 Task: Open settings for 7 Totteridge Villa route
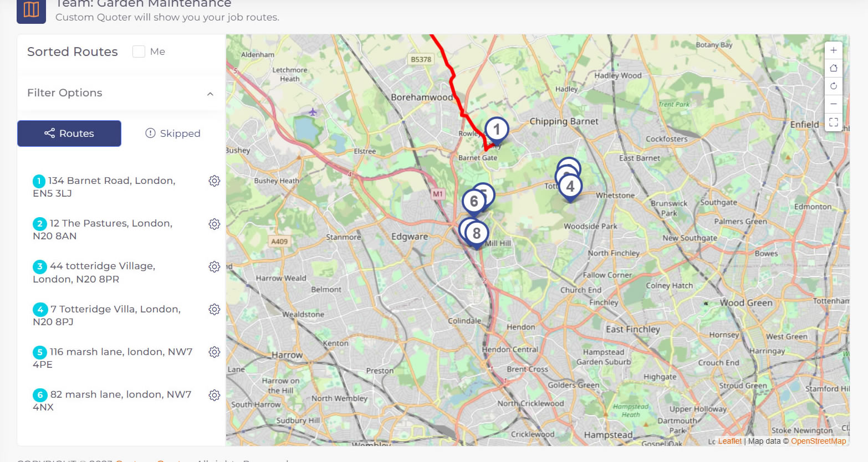(215, 309)
